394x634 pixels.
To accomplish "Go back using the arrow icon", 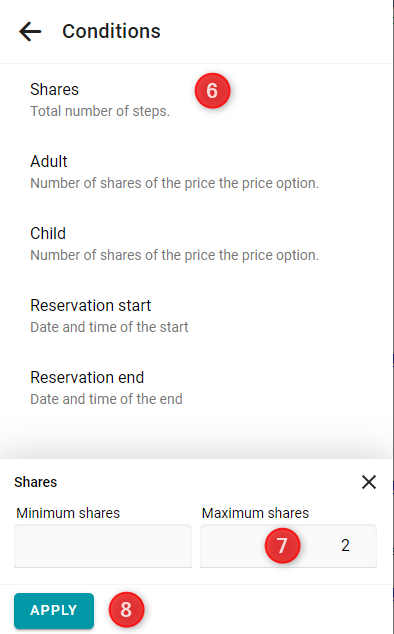I will (x=30, y=32).
